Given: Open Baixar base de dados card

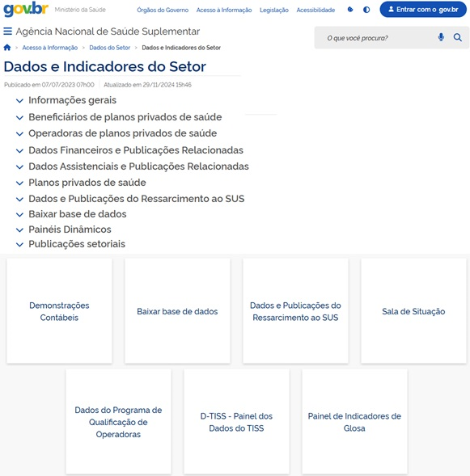Looking at the screenshot, I should click(x=177, y=311).
